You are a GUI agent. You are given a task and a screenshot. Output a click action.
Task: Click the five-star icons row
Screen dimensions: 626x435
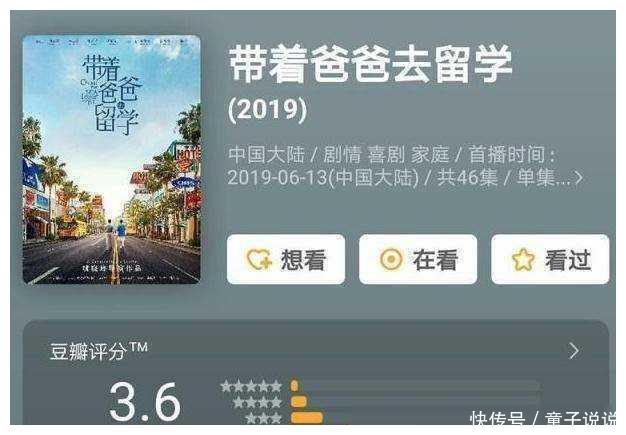click(x=251, y=386)
